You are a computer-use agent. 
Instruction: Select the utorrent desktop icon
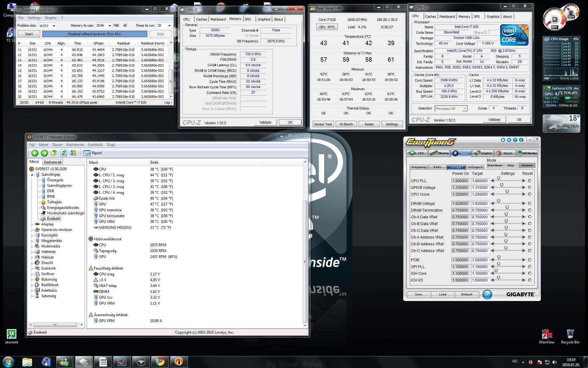coord(11,336)
